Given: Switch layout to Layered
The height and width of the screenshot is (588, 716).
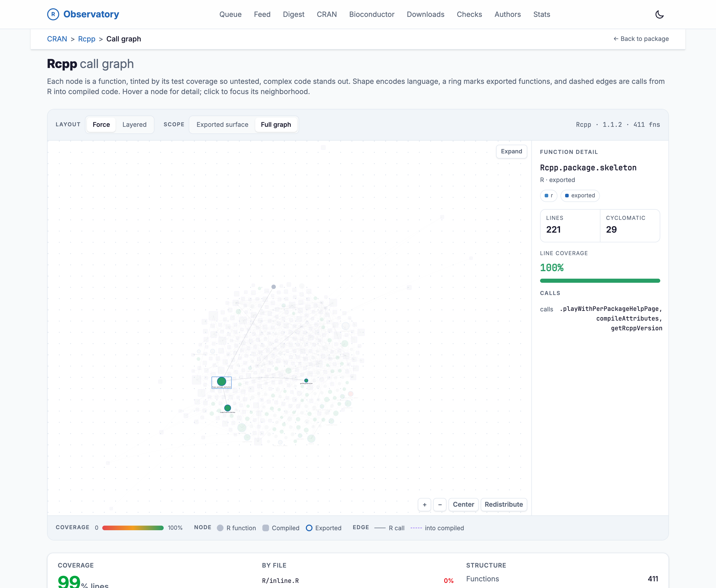Looking at the screenshot, I should pos(135,125).
